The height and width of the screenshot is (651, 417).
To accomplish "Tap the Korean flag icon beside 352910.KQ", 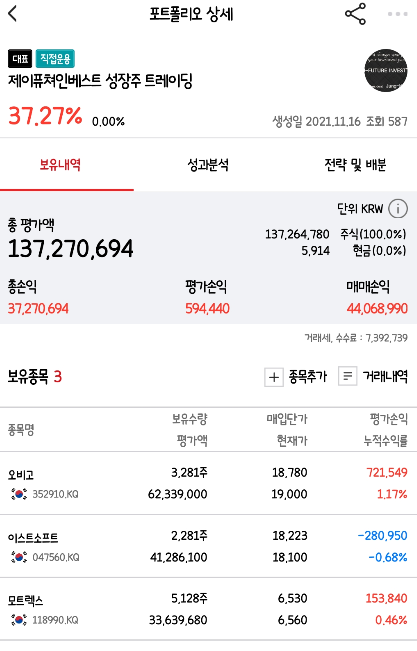I will point(19,494).
